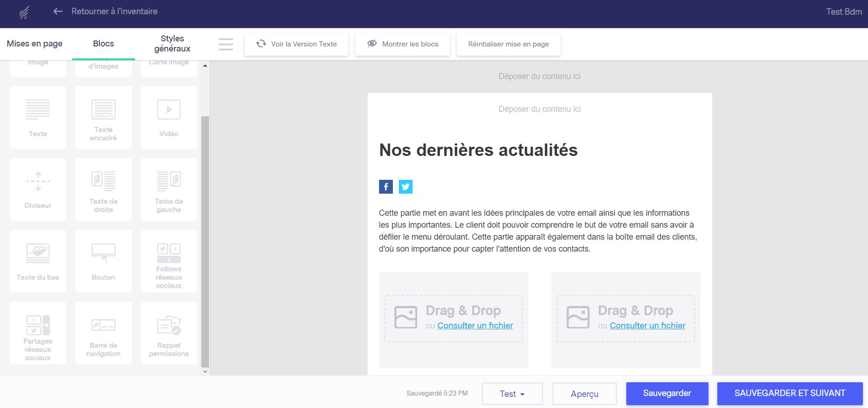Open the Test dropdown menu
This screenshot has height=408, width=868.
(512, 394)
